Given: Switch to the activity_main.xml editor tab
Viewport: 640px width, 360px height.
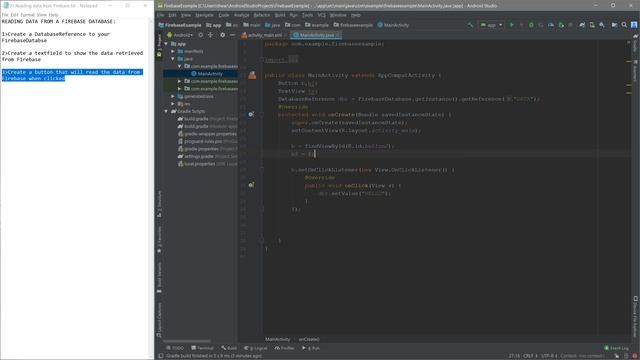Looking at the screenshot, I should tap(264, 36).
